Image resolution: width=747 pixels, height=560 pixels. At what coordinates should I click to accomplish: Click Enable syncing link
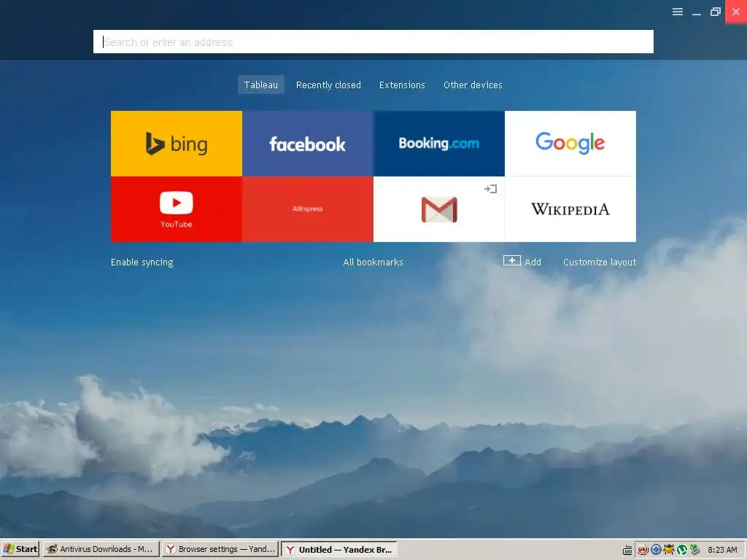(142, 262)
